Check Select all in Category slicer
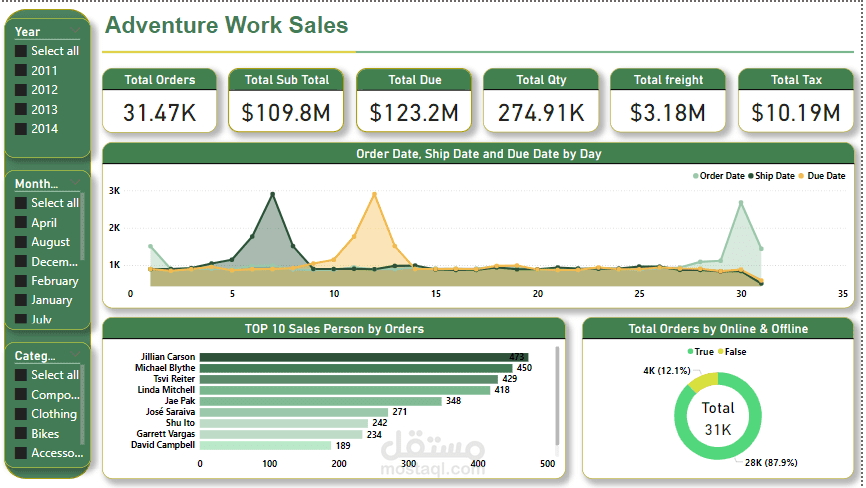 click(x=21, y=375)
